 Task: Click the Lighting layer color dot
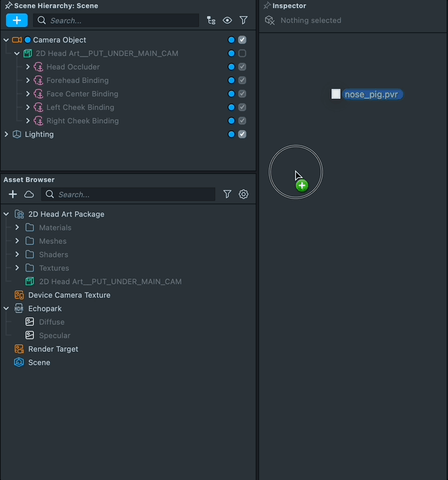tap(231, 134)
